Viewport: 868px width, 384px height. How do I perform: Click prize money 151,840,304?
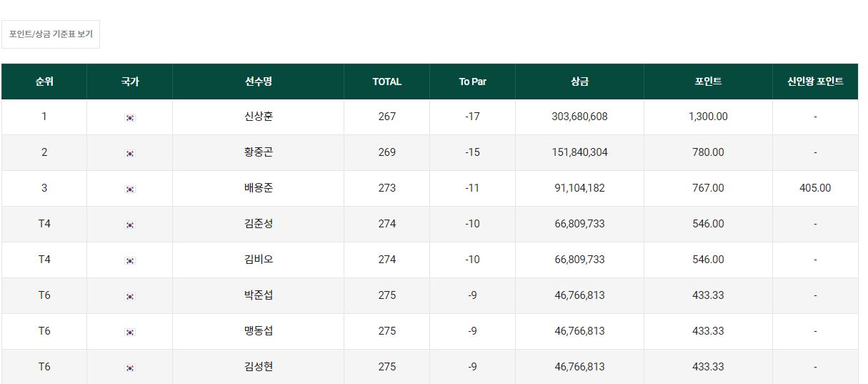pos(580,152)
